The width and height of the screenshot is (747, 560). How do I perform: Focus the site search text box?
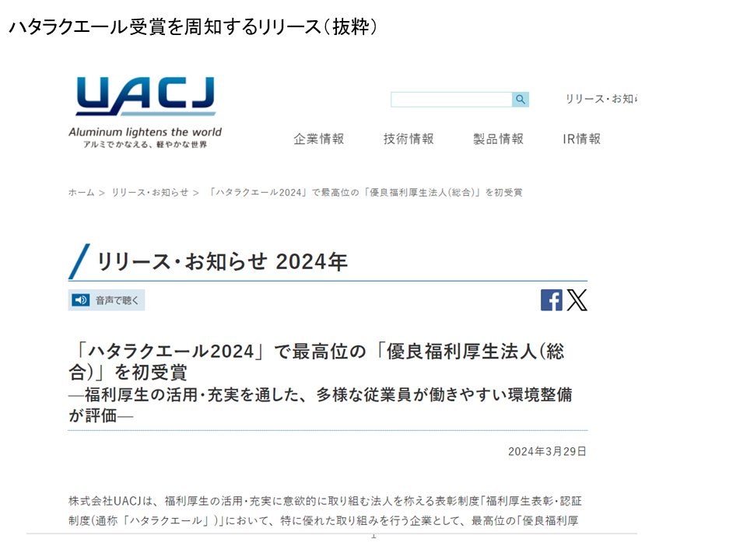[x=451, y=100]
